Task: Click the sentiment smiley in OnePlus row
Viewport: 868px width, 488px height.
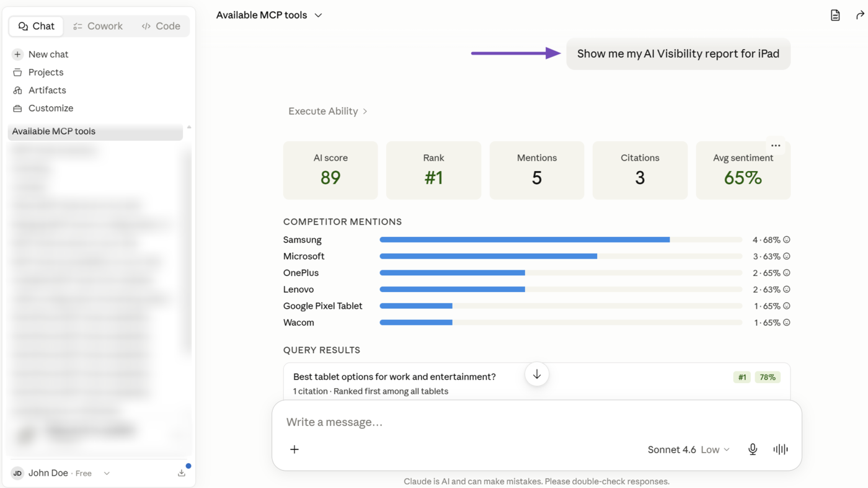Action: click(x=787, y=273)
